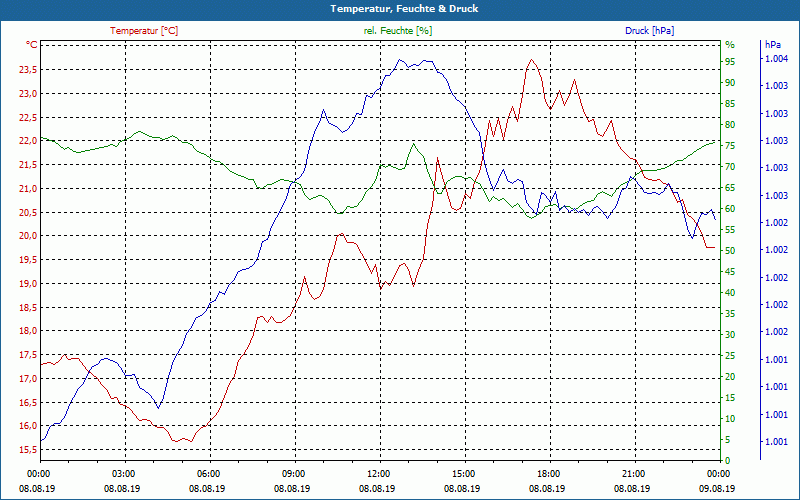800x500 pixels.
Task: Click the green "35" humidity axis tick
Action: click(x=730, y=314)
